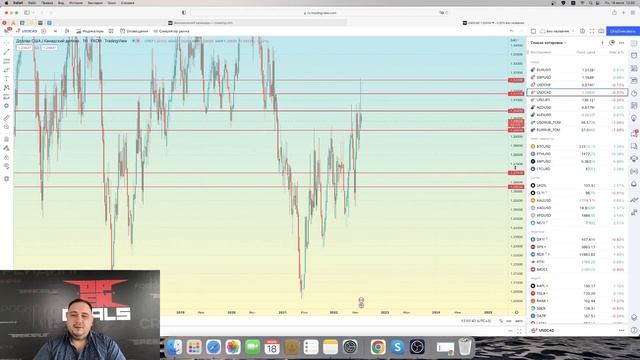Select USDJPY in the watchlist
The height and width of the screenshot is (360, 640).
coord(577,100)
